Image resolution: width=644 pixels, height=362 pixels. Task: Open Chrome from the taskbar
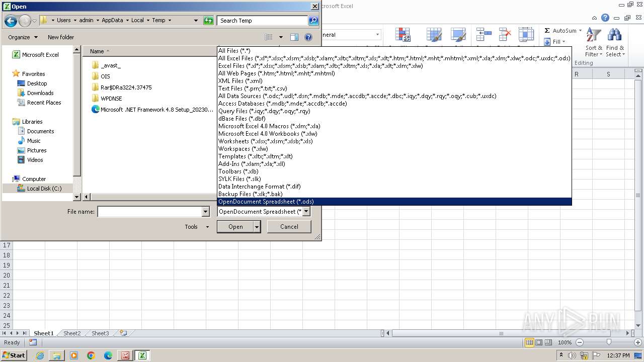tap(91, 355)
